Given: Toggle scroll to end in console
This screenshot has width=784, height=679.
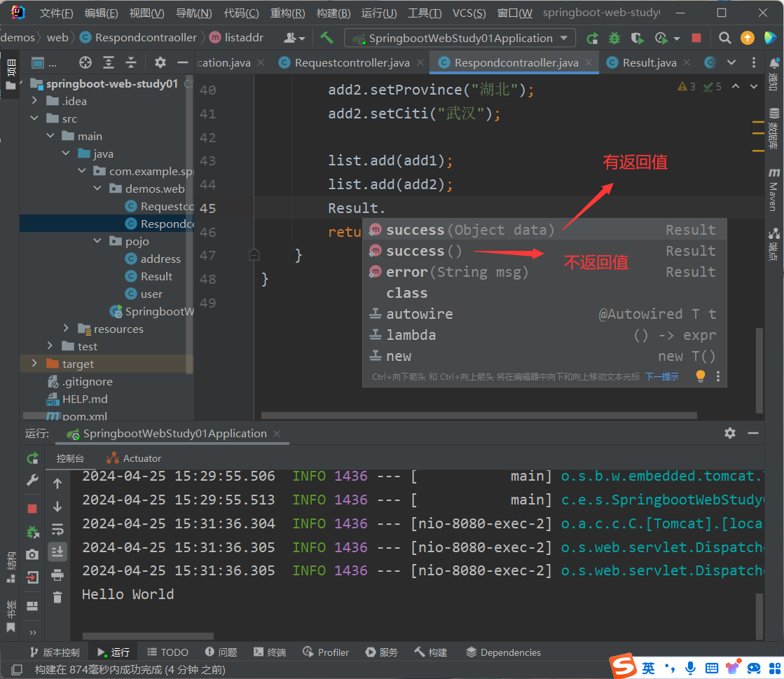Looking at the screenshot, I should [x=57, y=551].
